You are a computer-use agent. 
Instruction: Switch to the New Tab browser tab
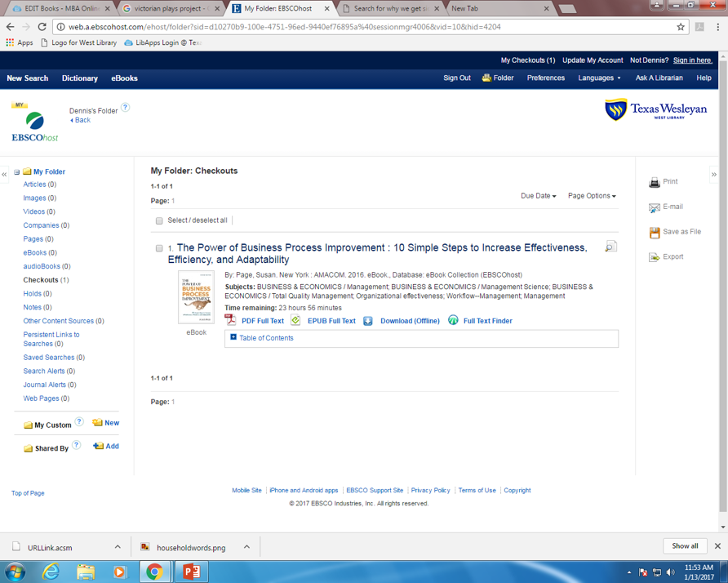pyautogui.click(x=500, y=8)
